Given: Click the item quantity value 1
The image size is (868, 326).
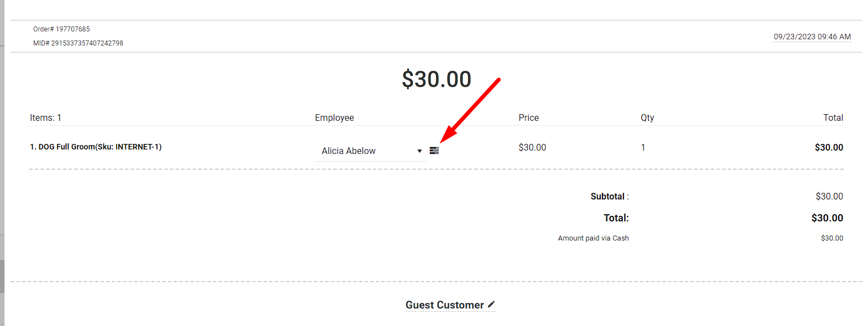Looking at the screenshot, I should [643, 147].
